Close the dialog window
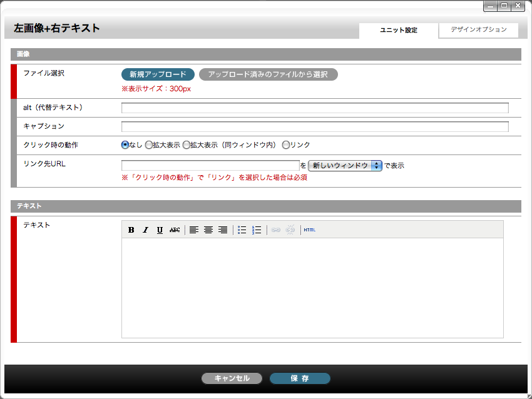The image size is (532, 399). click(518, 6)
